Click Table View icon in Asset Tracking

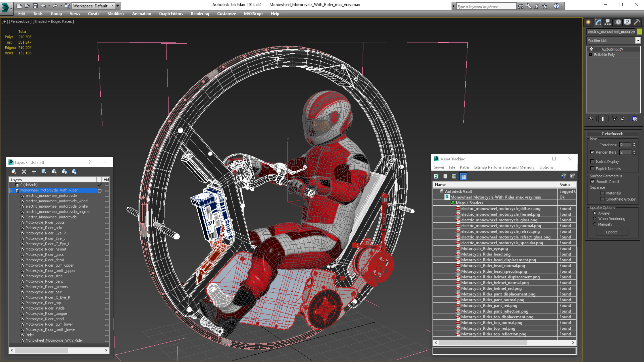464,176
